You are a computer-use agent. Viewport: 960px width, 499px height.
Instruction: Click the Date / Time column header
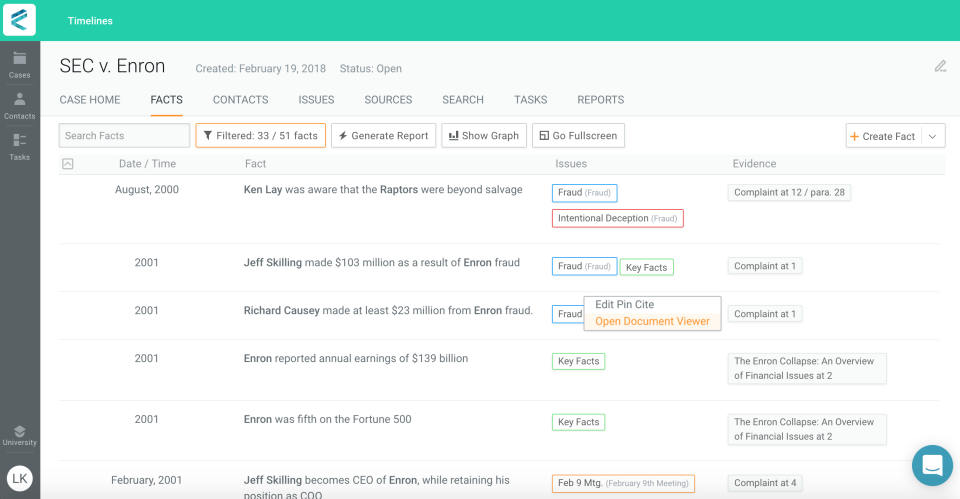[147, 163]
